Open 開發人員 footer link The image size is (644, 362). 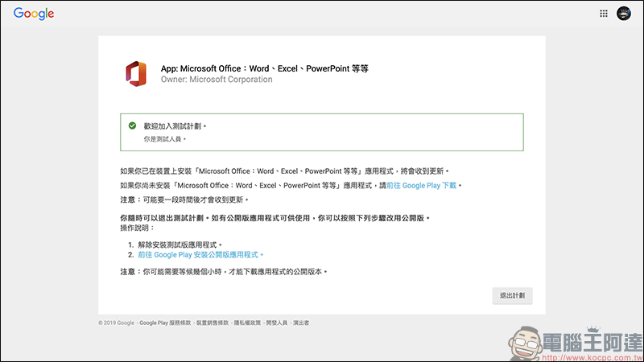point(277,323)
